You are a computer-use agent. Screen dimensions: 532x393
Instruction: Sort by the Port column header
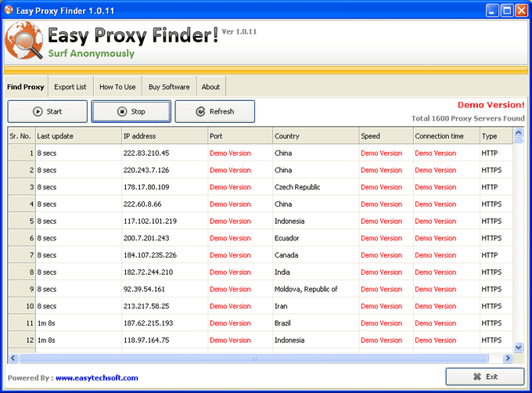240,136
